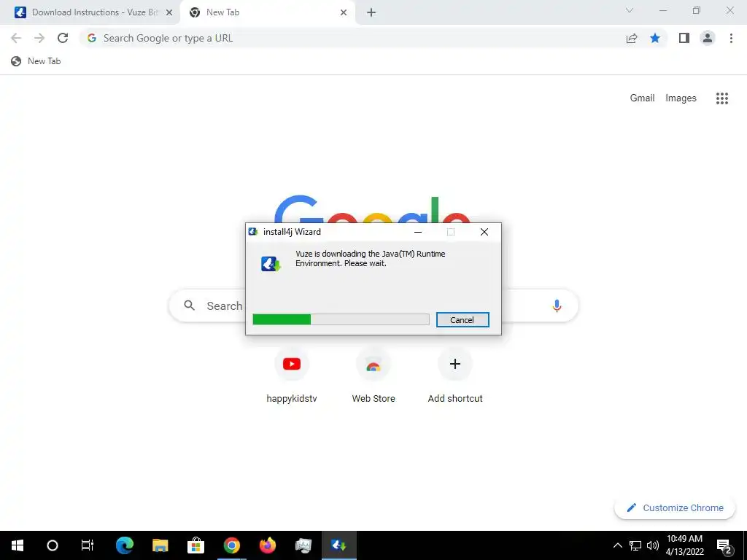747x560 pixels.
Task: Share this page using the share icon
Action: (x=632, y=38)
